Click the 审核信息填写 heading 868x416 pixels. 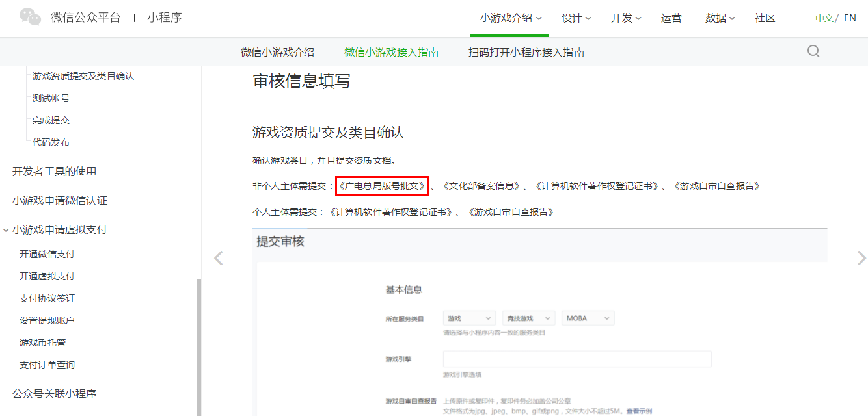coord(301,81)
